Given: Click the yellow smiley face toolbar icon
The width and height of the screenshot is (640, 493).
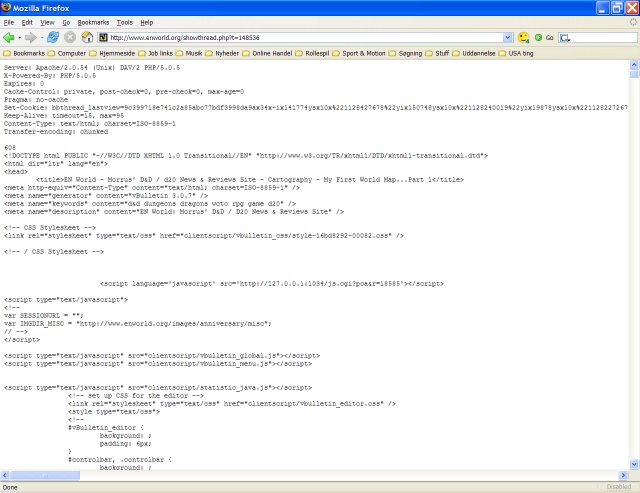Looking at the screenshot, I should click(x=523, y=38).
